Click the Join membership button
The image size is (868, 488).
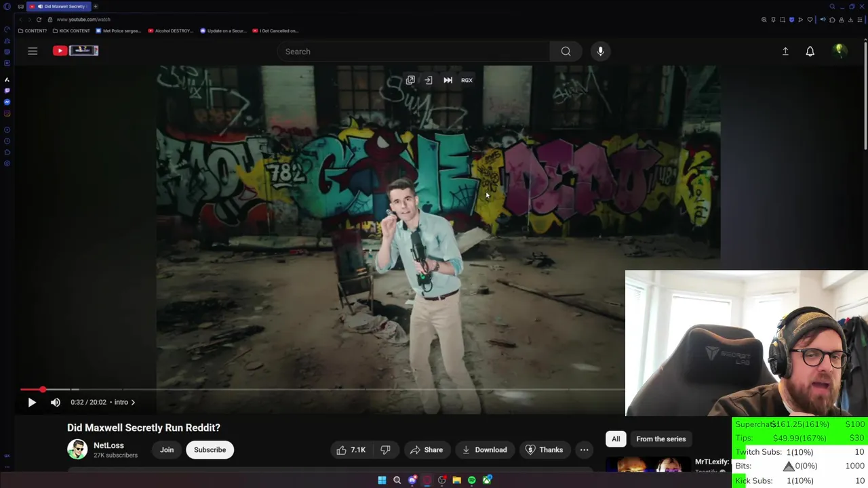[167, 449]
